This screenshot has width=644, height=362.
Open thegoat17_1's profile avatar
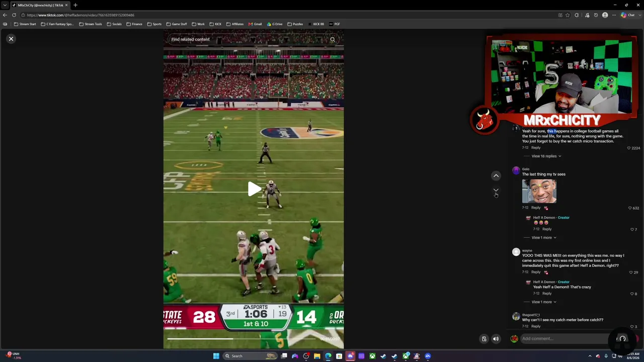point(516,317)
